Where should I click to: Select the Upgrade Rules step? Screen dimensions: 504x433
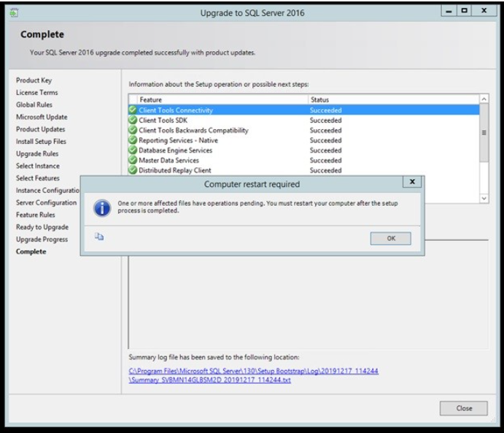pyautogui.click(x=37, y=153)
